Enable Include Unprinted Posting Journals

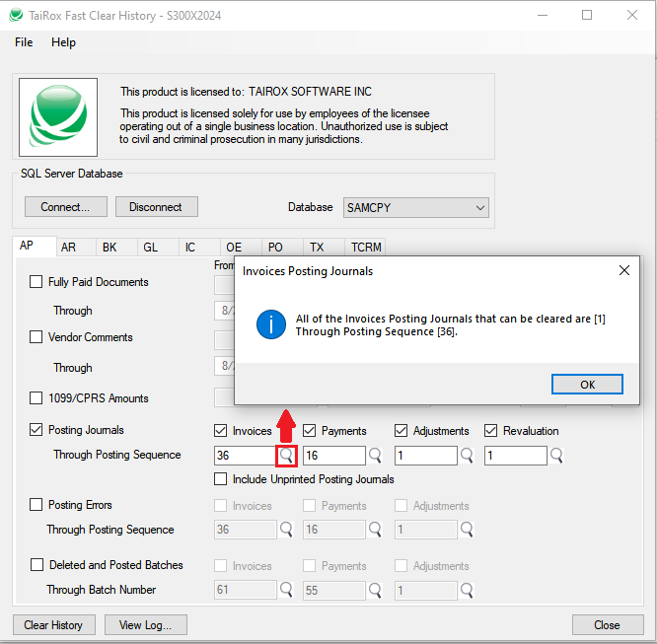point(220,479)
